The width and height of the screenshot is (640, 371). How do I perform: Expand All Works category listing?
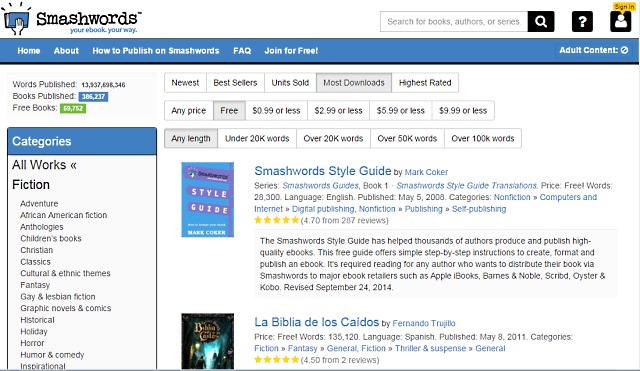(x=44, y=165)
